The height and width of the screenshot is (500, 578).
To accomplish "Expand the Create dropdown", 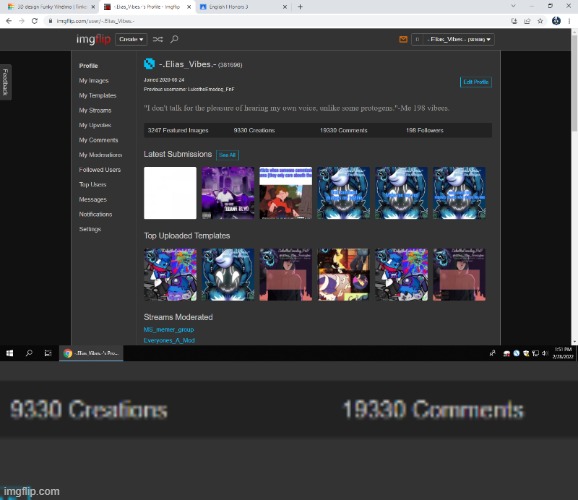I will point(131,39).
